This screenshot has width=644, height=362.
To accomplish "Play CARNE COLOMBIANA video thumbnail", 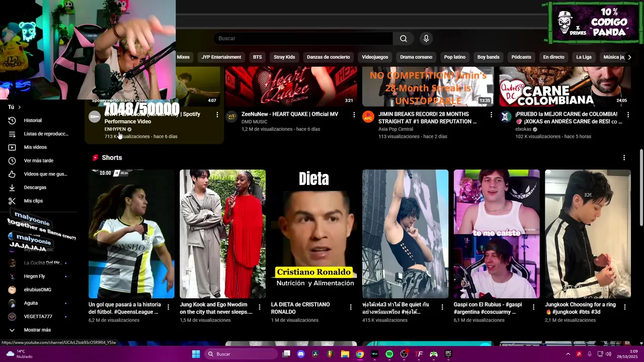I will coord(565,86).
